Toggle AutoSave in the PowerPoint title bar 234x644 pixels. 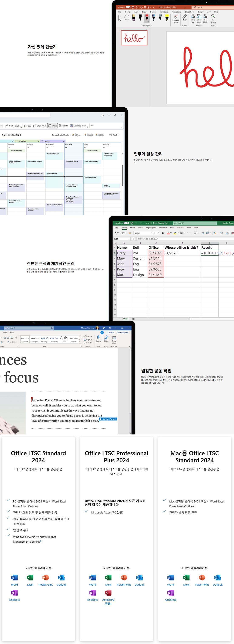[128, 7]
